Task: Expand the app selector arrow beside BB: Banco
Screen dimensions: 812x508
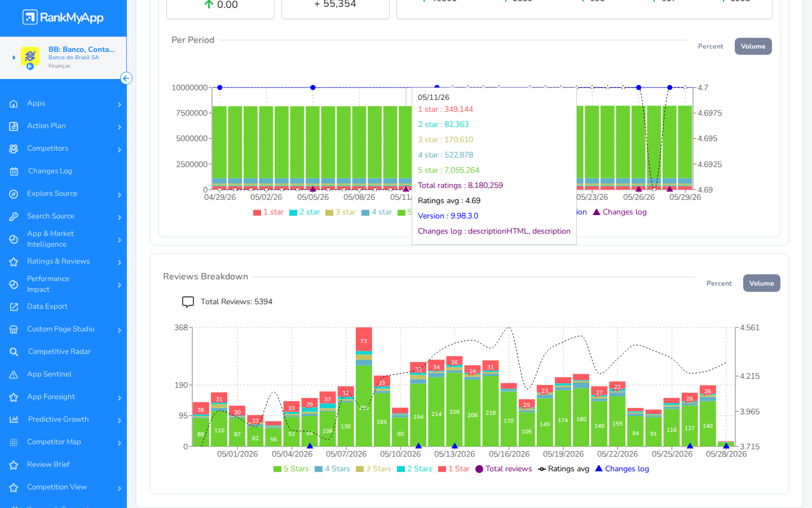Action: point(14,58)
